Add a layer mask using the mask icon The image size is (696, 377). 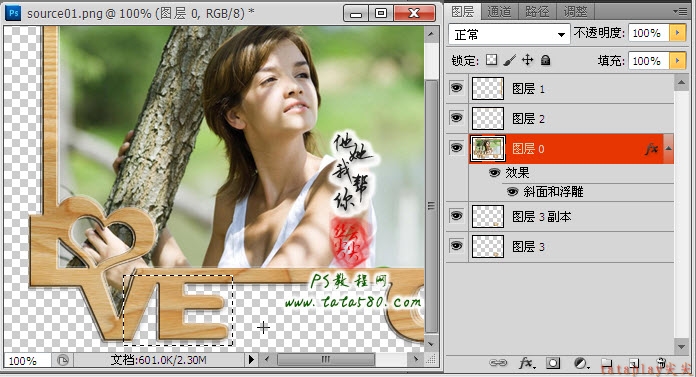pos(553,363)
